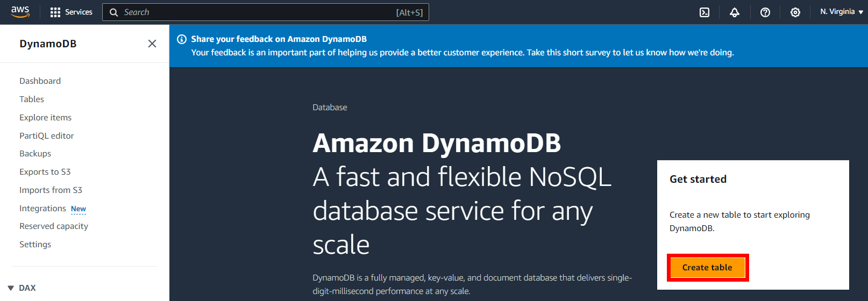Image resolution: width=868 pixels, height=301 pixels.
Task: Open the PartiQL editor
Action: (46, 136)
